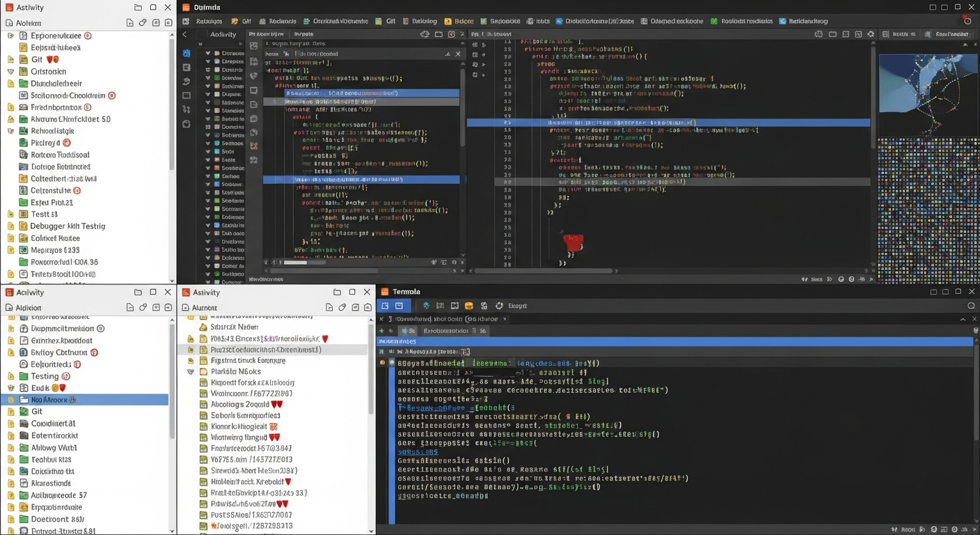Switch to the Activity tab in the dark editor
This screenshot has height=535, width=980.
223,34
